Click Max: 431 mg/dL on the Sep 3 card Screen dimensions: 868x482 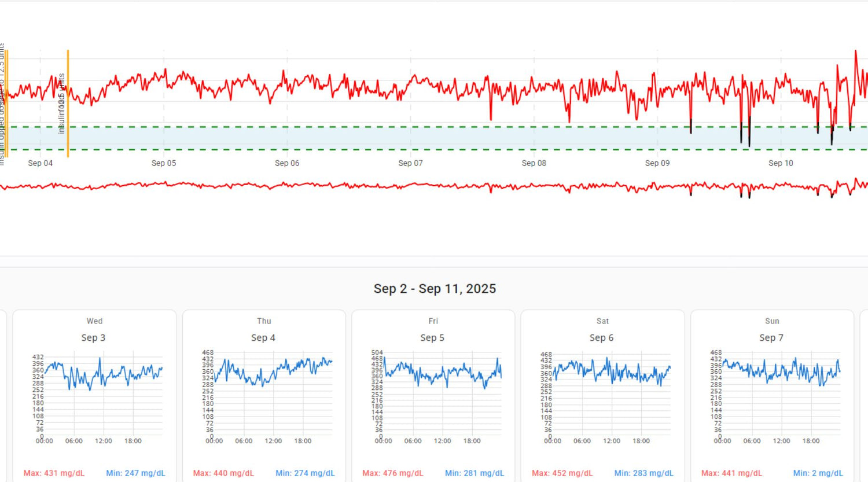(x=54, y=473)
